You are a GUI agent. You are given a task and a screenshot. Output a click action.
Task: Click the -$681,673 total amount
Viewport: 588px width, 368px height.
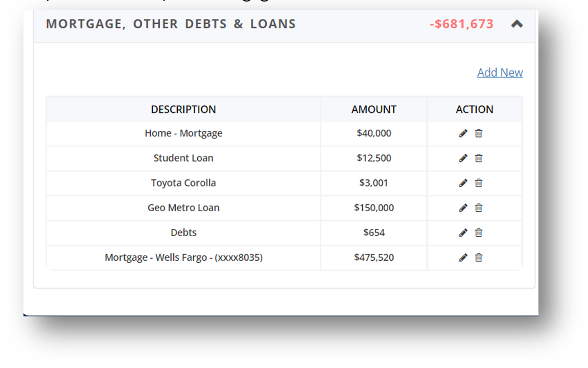tap(462, 24)
